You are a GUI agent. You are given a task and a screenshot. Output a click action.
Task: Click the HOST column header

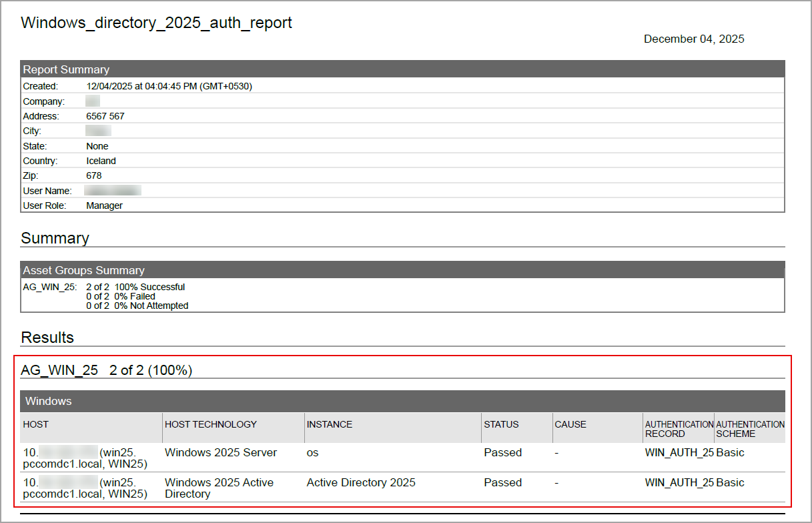click(35, 425)
